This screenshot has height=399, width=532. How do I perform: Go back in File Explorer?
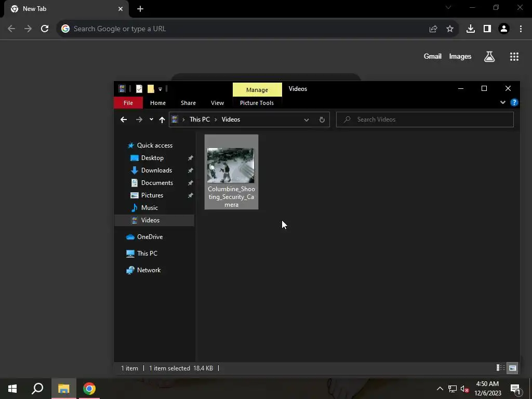coord(124,119)
